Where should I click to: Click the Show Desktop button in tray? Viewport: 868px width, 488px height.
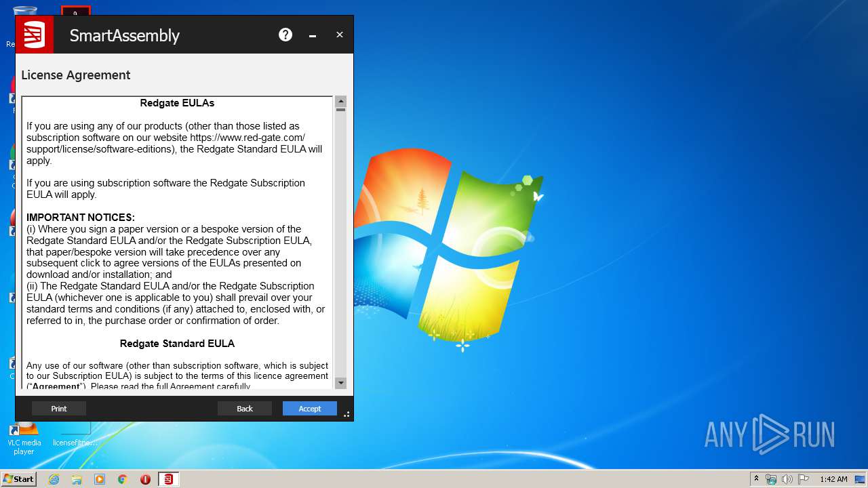pyautogui.click(x=860, y=479)
